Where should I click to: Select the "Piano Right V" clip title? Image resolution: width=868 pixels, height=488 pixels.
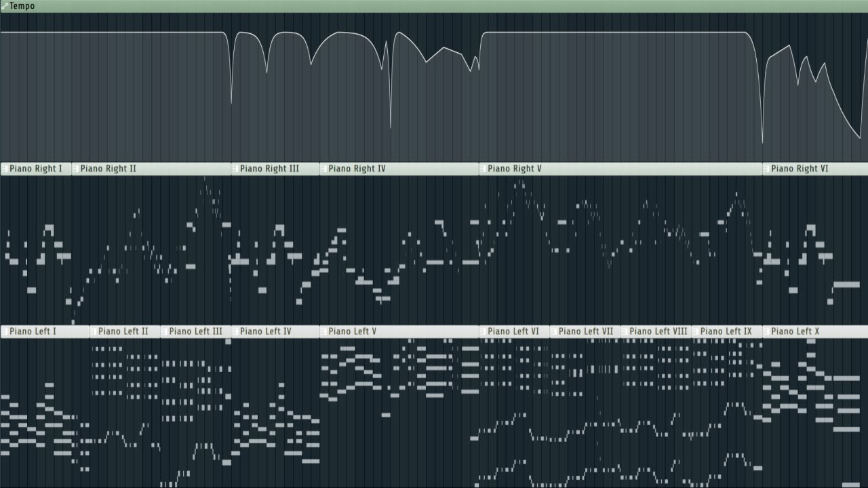point(515,169)
